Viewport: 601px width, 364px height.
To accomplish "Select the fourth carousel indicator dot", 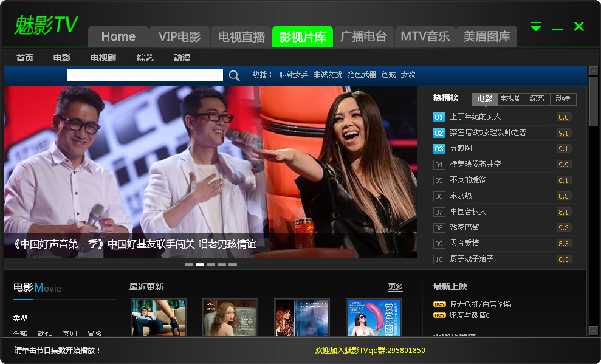I will 222,264.
